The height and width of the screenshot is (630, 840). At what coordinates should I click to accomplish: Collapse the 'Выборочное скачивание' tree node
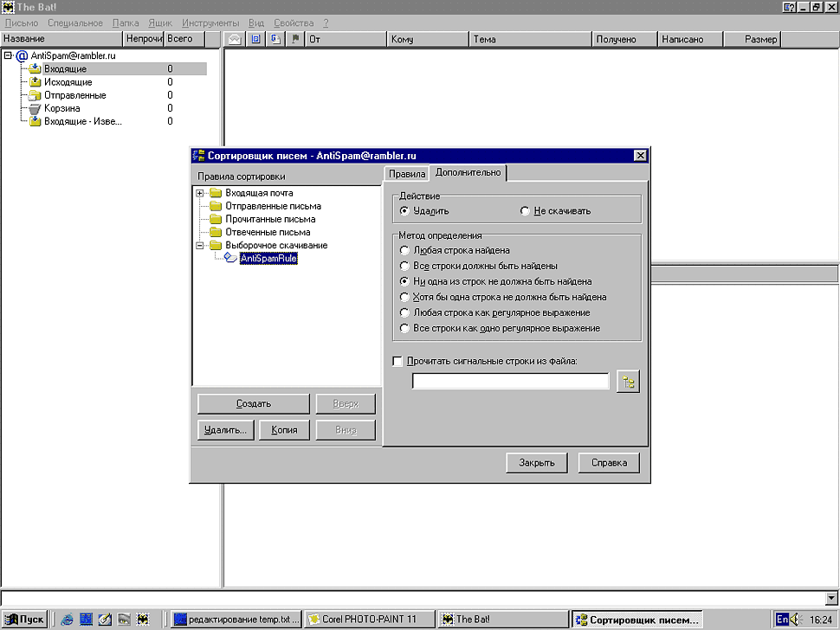200,246
